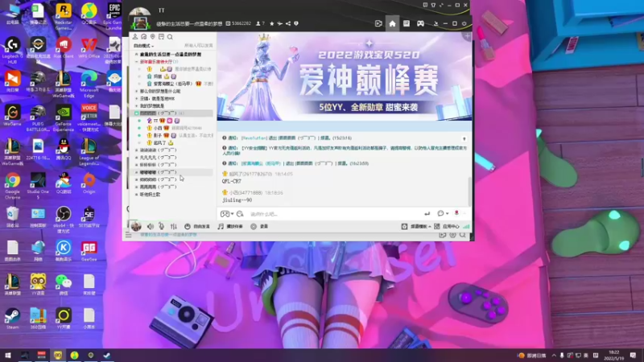The width and height of the screenshot is (644, 362).
Task: Open the home tab icon in YY header
Action: pyautogui.click(x=392, y=24)
